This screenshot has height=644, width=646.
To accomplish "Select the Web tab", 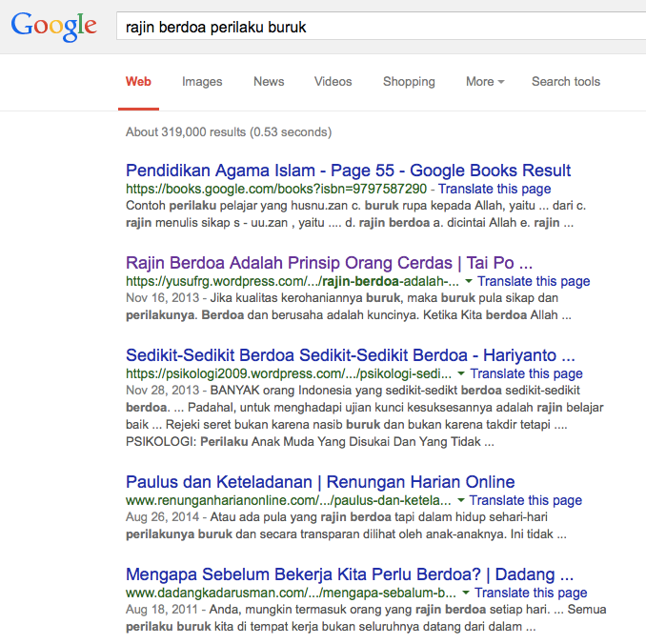I will 138,82.
